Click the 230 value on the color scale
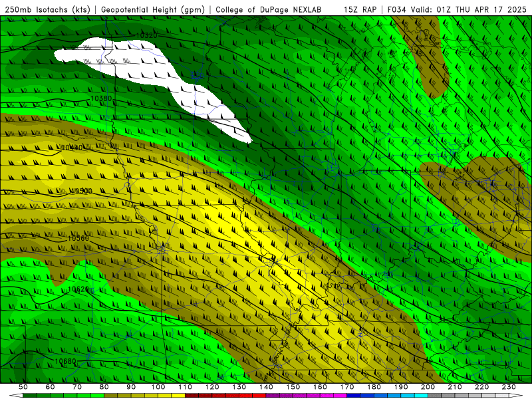Image resolution: width=532 pixels, height=399 pixels. (x=509, y=387)
